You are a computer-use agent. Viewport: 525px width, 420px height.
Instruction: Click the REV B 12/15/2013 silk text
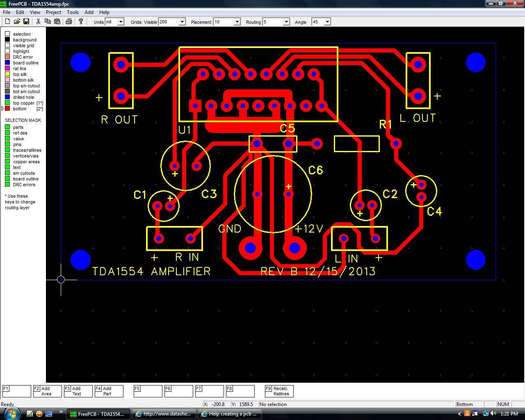318,271
